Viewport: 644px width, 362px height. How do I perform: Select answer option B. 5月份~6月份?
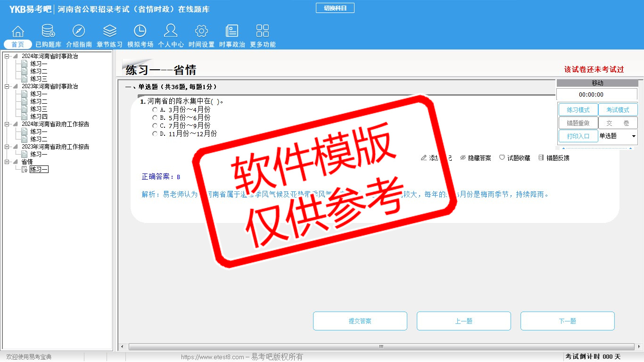click(155, 118)
